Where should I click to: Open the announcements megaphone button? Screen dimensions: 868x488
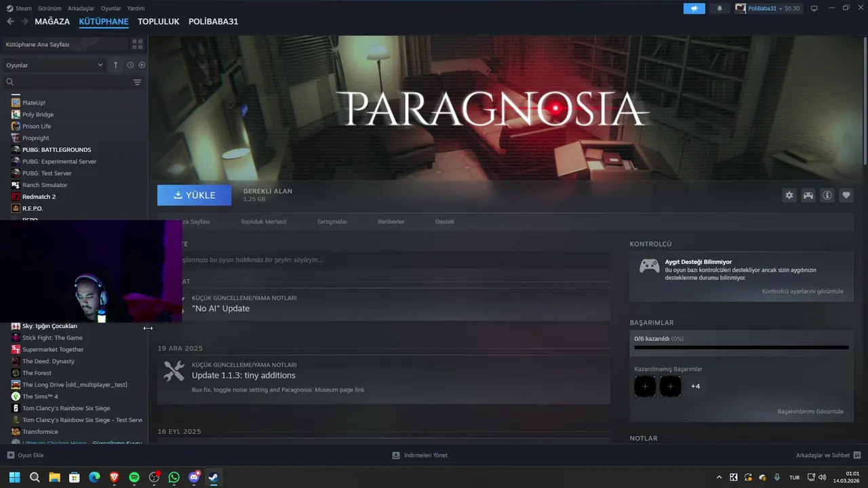pyautogui.click(x=694, y=8)
